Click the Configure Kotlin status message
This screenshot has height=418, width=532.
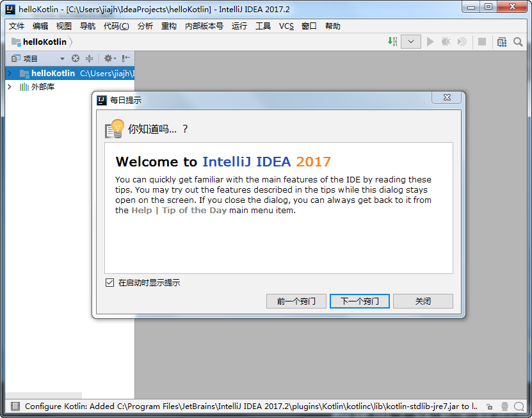(251, 406)
